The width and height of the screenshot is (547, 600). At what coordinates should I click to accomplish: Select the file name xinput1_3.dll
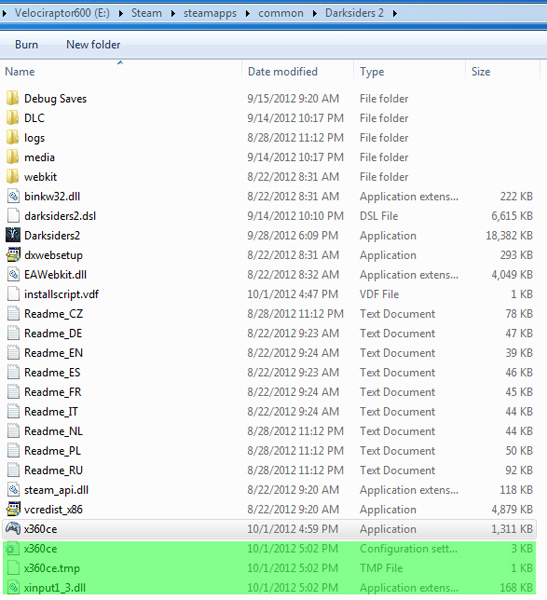click(x=55, y=588)
